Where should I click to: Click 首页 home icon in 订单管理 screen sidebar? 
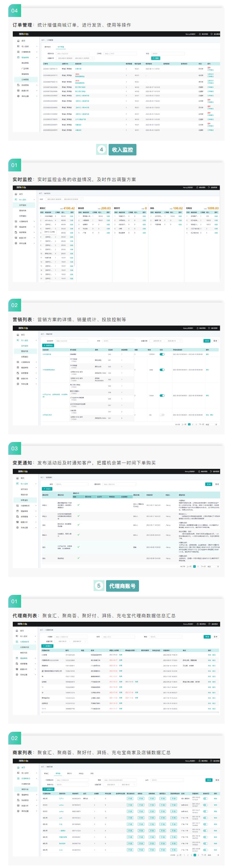(18, 41)
